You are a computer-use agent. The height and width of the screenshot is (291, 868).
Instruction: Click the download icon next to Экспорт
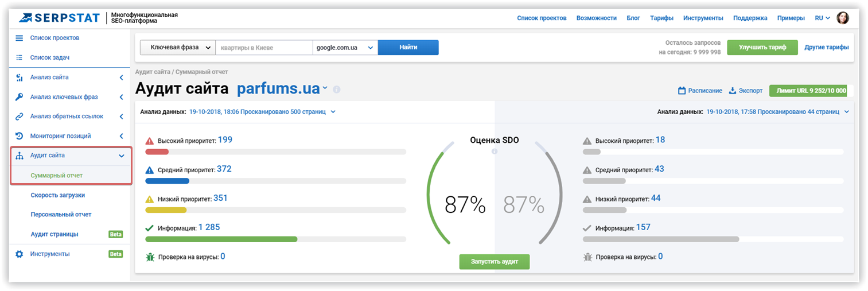[732, 91]
